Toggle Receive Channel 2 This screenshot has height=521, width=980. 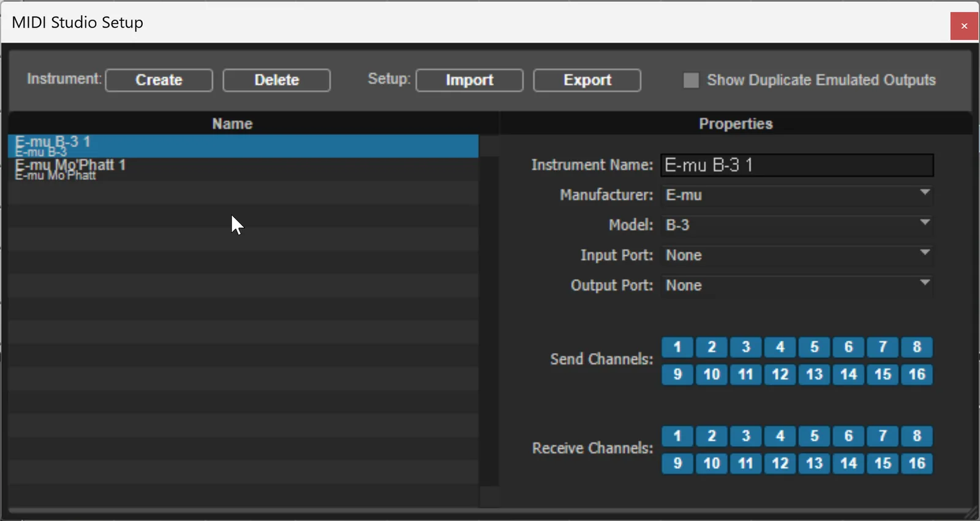pyautogui.click(x=712, y=436)
